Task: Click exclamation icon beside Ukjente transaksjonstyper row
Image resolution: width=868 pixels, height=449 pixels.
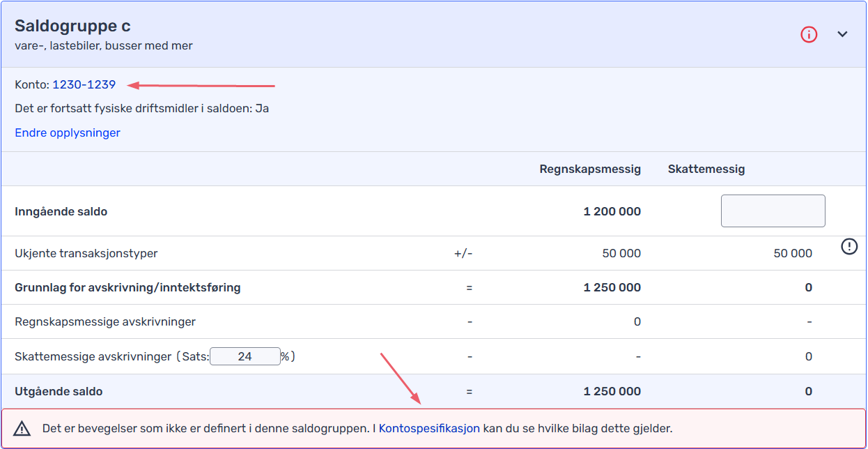Action: click(x=849, y=246)
